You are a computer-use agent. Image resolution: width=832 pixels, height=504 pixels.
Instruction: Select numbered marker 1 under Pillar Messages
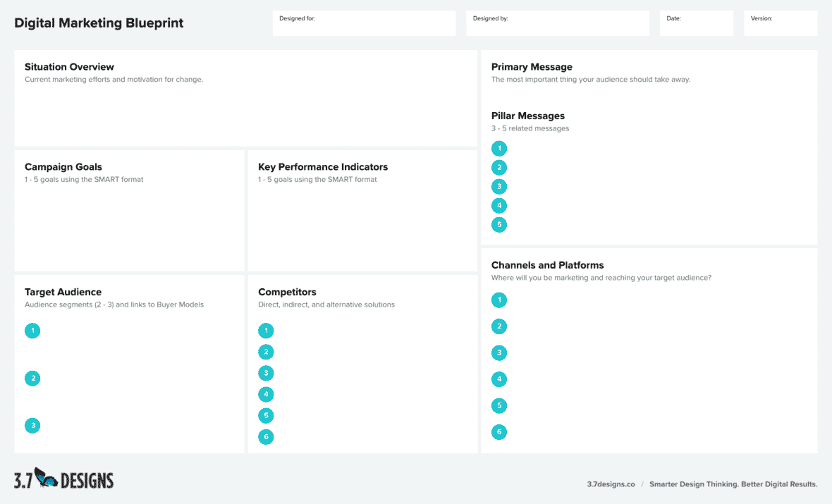point(499,148)
